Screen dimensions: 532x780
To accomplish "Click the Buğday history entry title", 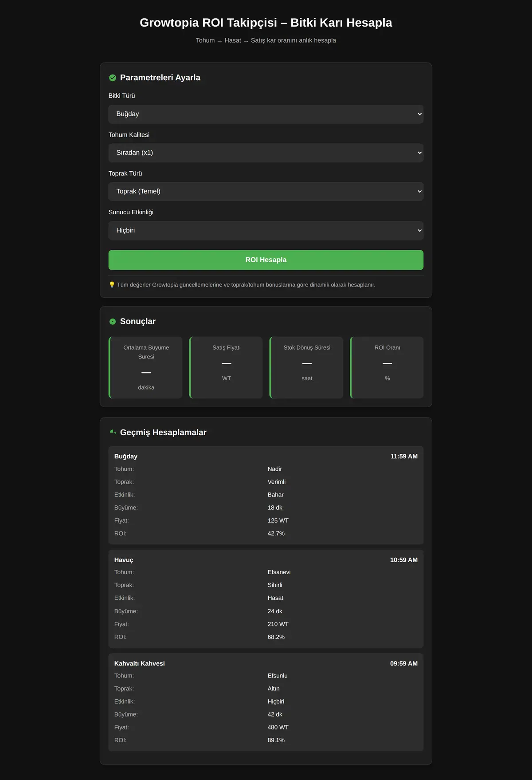I will click(126, 456).
